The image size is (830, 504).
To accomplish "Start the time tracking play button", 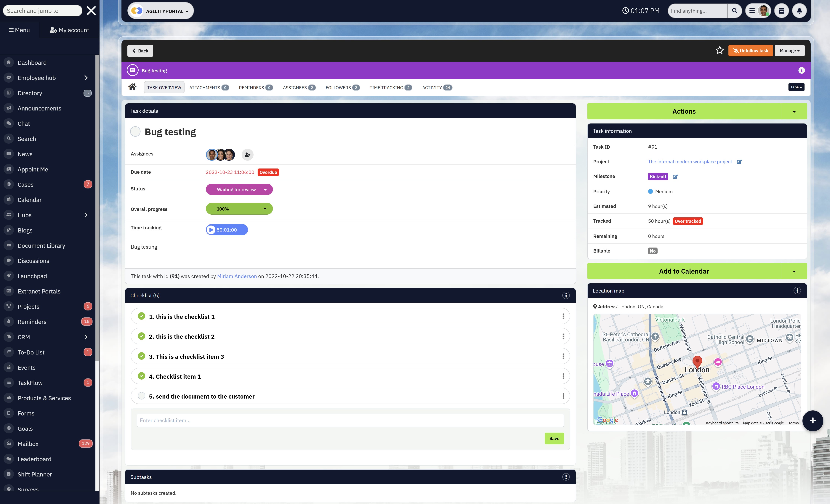I will click(x=211, y=230).
